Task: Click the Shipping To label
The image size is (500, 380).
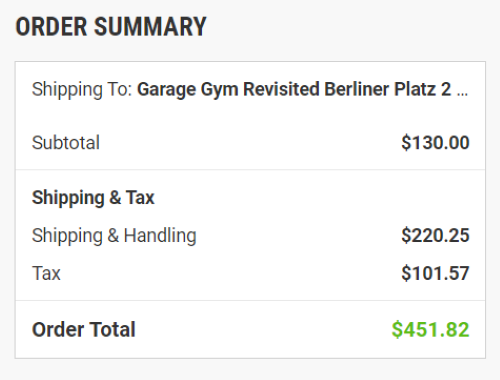Action: click(x=82, y=89)
